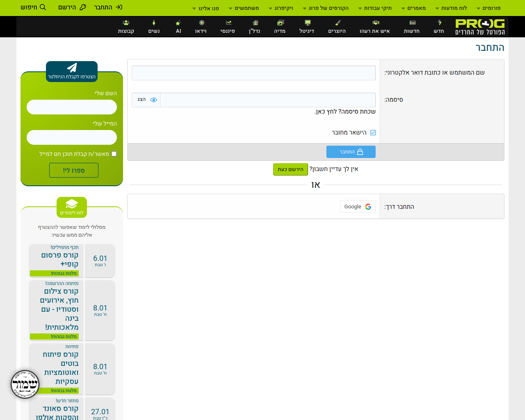Viewport: 525px width, 420px height.
Task: Click the forgot password link שכחת סיסמה
Action: (x=345, y=112)
